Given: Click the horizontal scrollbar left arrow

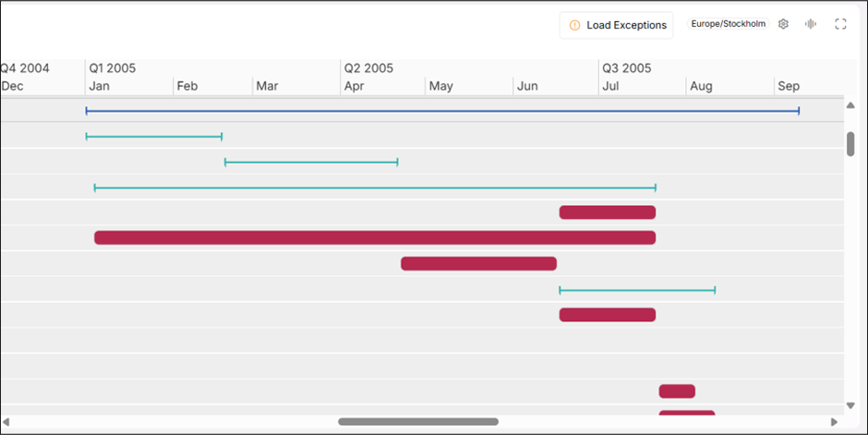Looking at the screenshot, I should pos(6,422).
